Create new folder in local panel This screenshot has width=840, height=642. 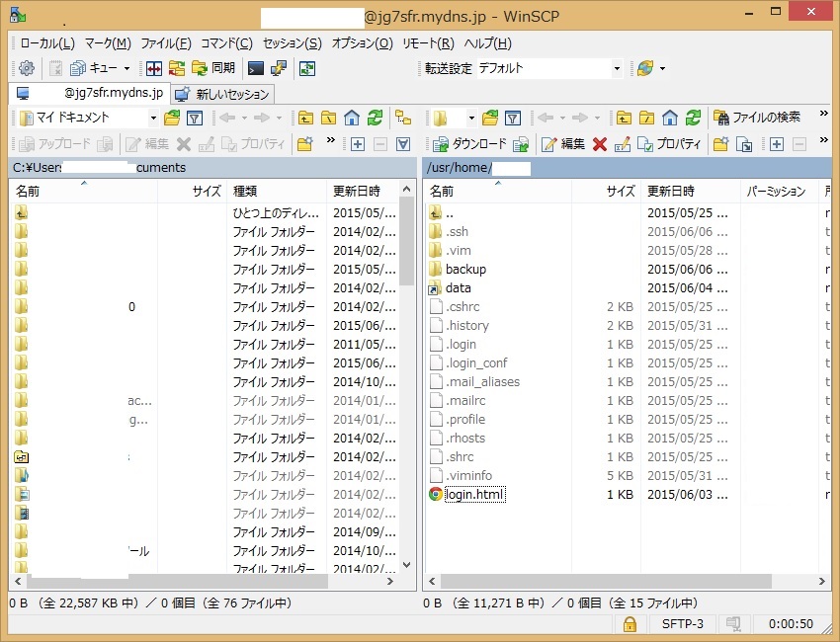point(304,144)
